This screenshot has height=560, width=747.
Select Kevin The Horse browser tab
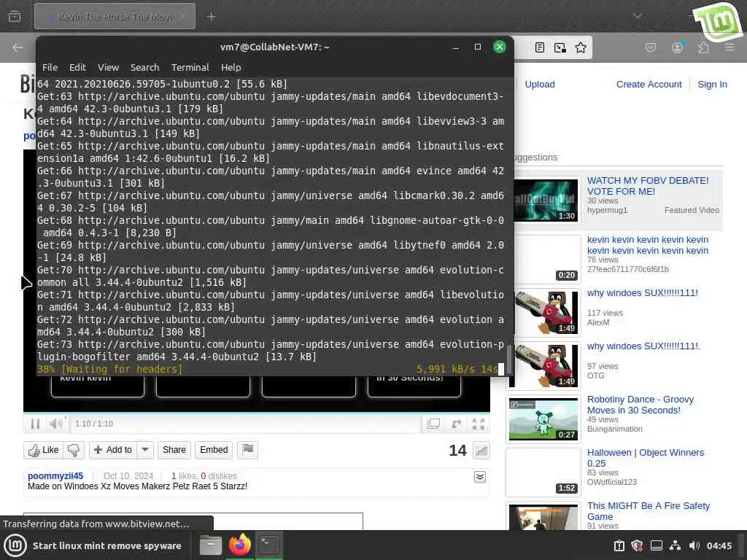tap(115, 16)
